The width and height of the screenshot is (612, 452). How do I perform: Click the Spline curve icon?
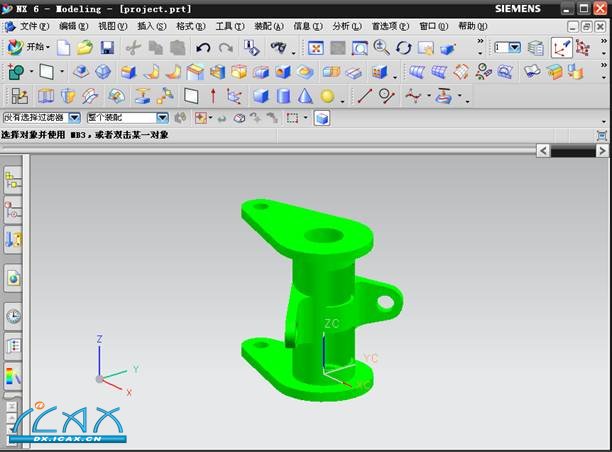(413, 96)
